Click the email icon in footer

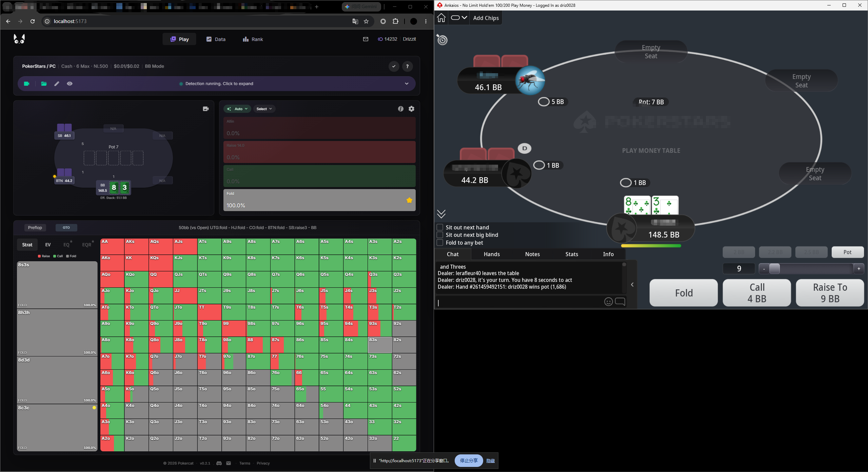click(229, 463)
